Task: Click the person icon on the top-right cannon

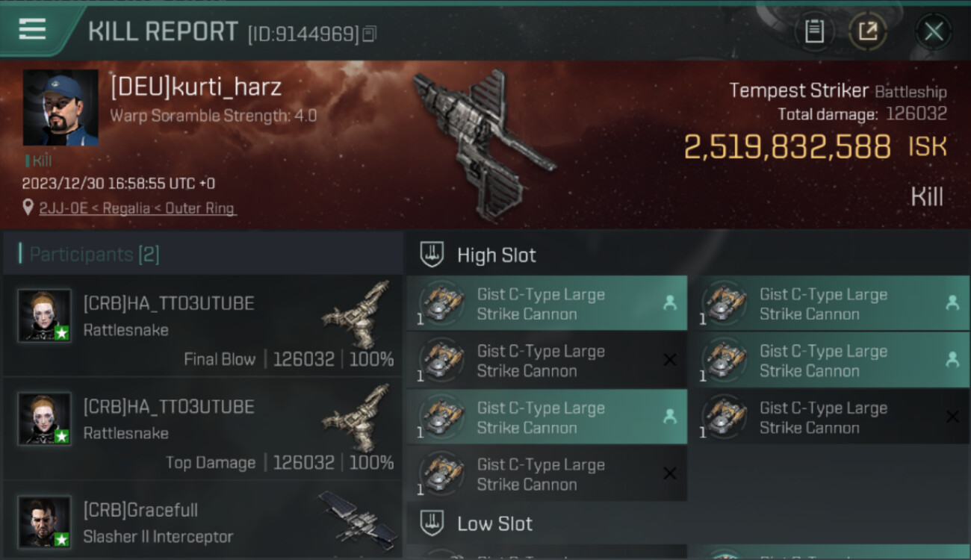Action: coord(952,302)
